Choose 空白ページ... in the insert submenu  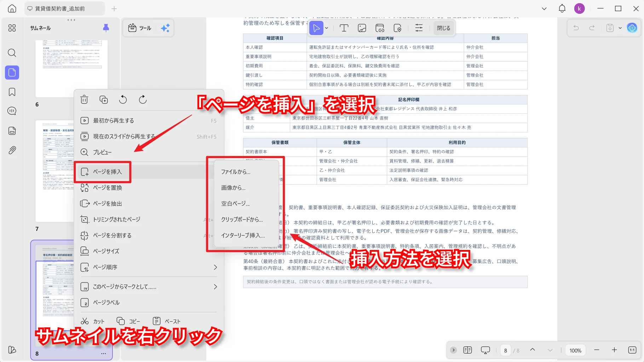pyautogui.click(x=246, y=204)
